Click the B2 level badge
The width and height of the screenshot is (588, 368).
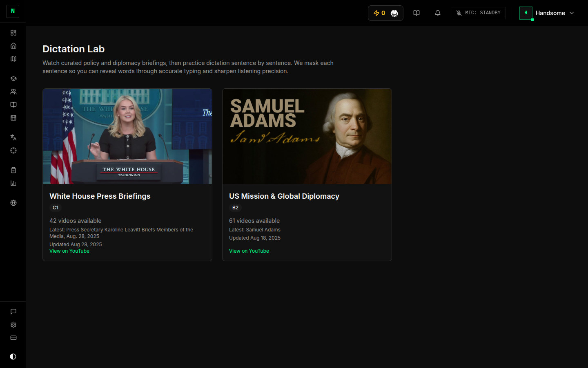click(x=235, y=208)
